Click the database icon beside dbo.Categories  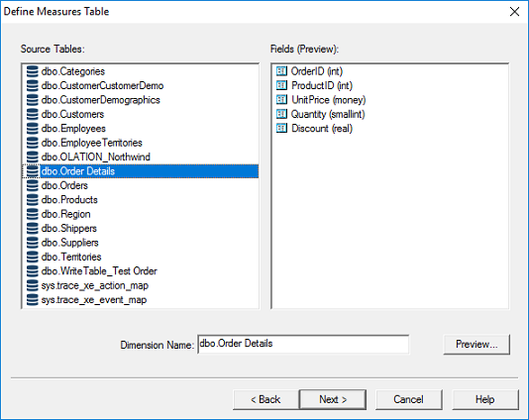click(x=32, y=71)
